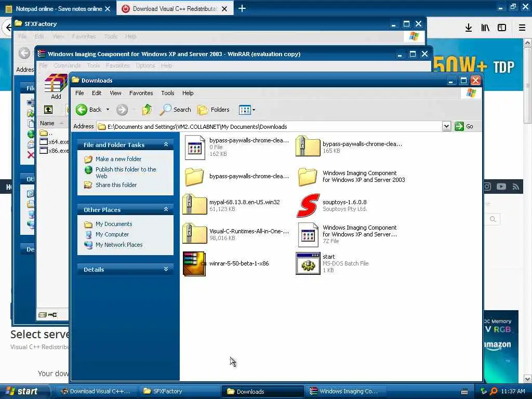This screenshot has width=532, height=399.
Task: Expand the Details panel
Action: 166,269
